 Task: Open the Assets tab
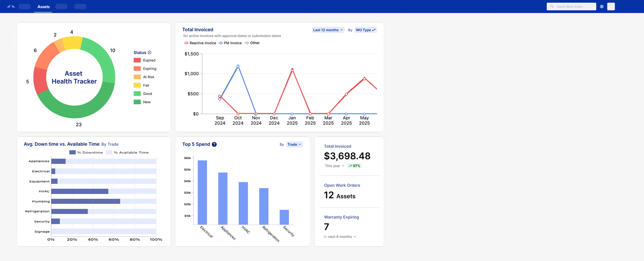(x=44, y=7)
